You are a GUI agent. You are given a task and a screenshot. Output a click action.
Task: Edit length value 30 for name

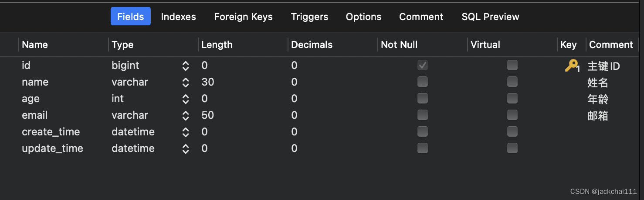tap(208, 82)
